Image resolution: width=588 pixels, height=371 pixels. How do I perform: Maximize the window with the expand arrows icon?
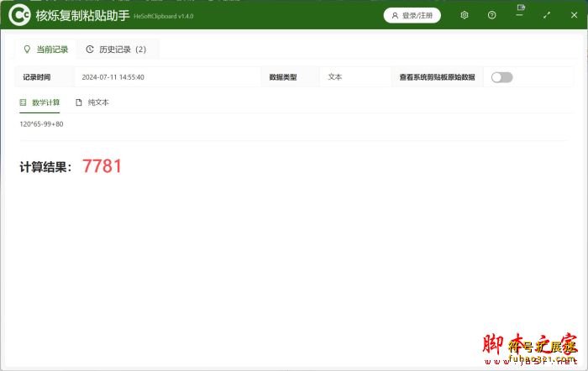click(x=548, y=15)
